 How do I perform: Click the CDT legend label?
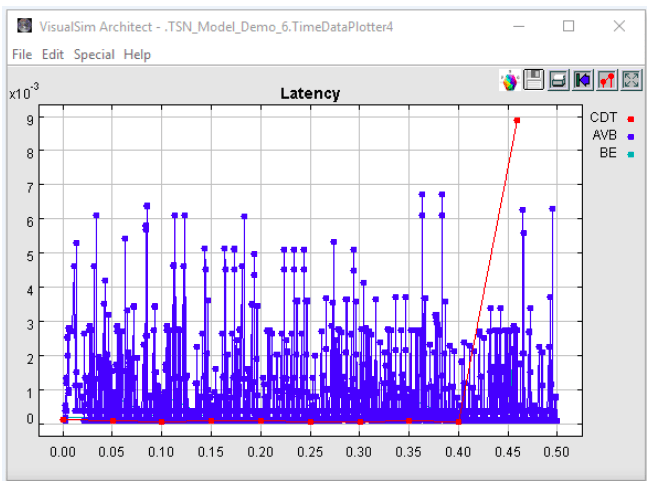pos(603,118)
